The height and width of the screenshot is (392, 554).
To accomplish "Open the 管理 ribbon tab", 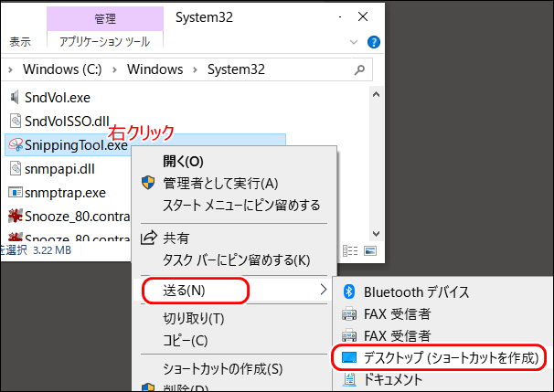I will 105,18.
